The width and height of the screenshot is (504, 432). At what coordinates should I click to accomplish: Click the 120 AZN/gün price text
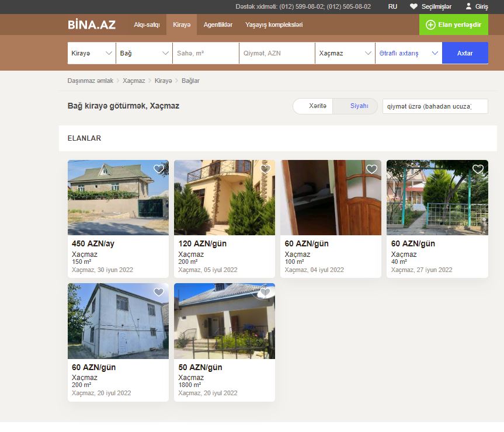click(x=203, y=244)
